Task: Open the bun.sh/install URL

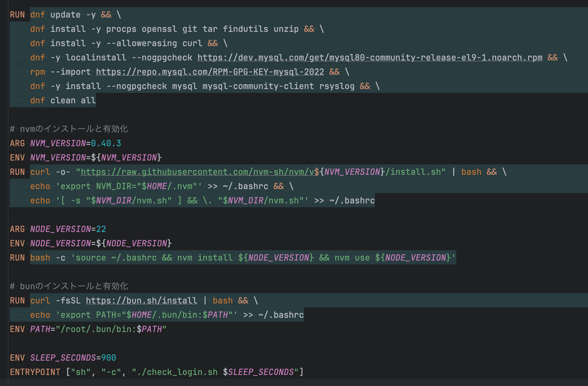Action: (141, 301)
